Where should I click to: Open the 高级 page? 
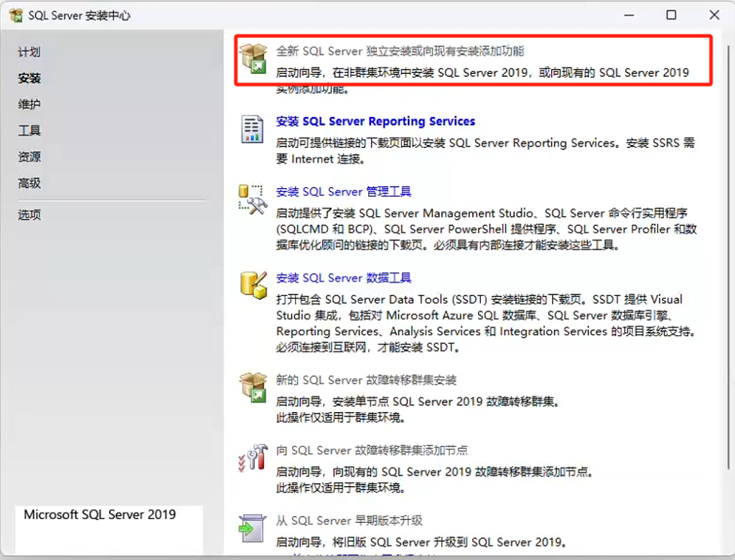tap(29, 183)
